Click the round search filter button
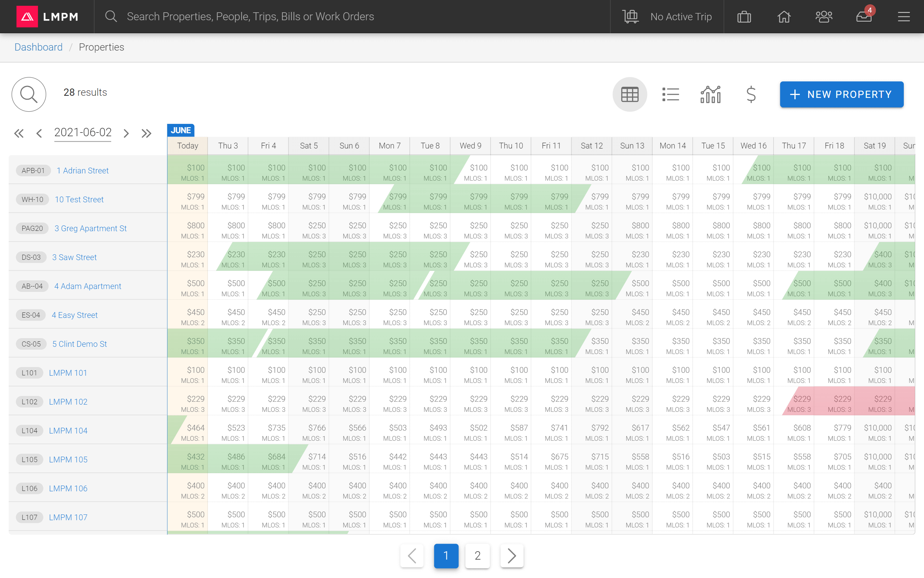The width and height of the screenshot is (924, 578). [29, 94]
